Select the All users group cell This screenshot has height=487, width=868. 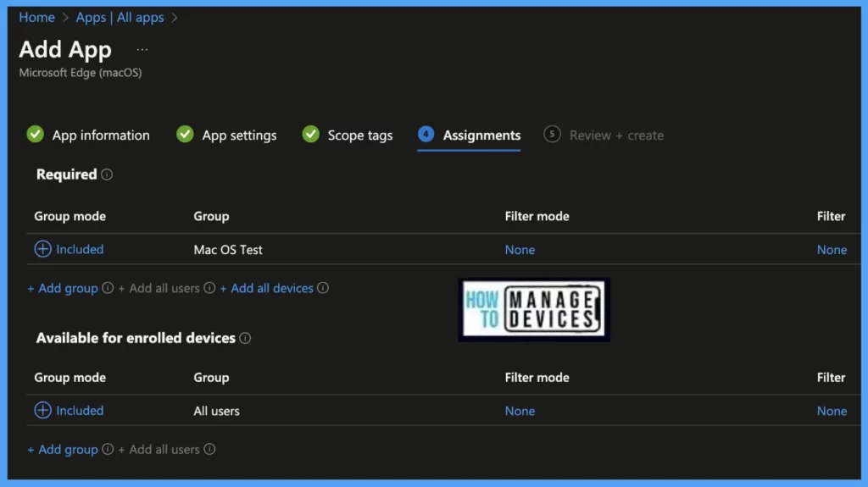pos(216,411)
